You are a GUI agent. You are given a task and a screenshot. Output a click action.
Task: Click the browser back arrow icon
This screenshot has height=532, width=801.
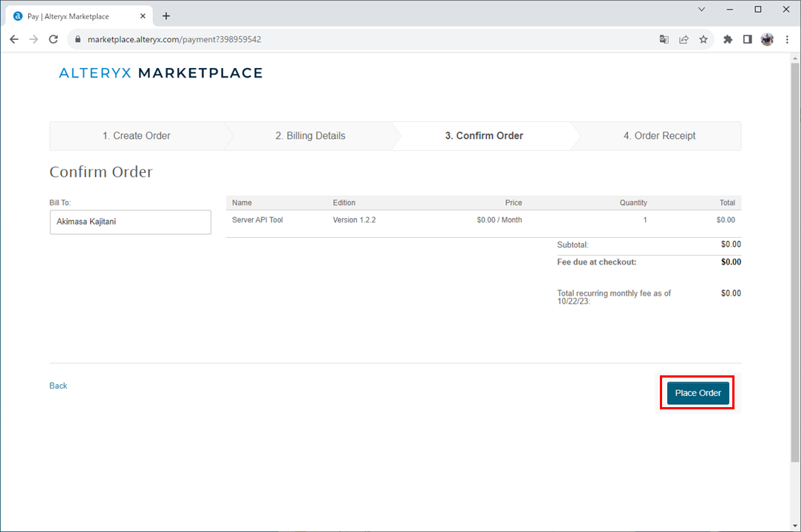pos(14,39)
